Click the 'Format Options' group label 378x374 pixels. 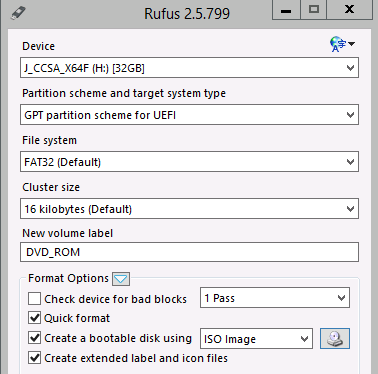68,278
